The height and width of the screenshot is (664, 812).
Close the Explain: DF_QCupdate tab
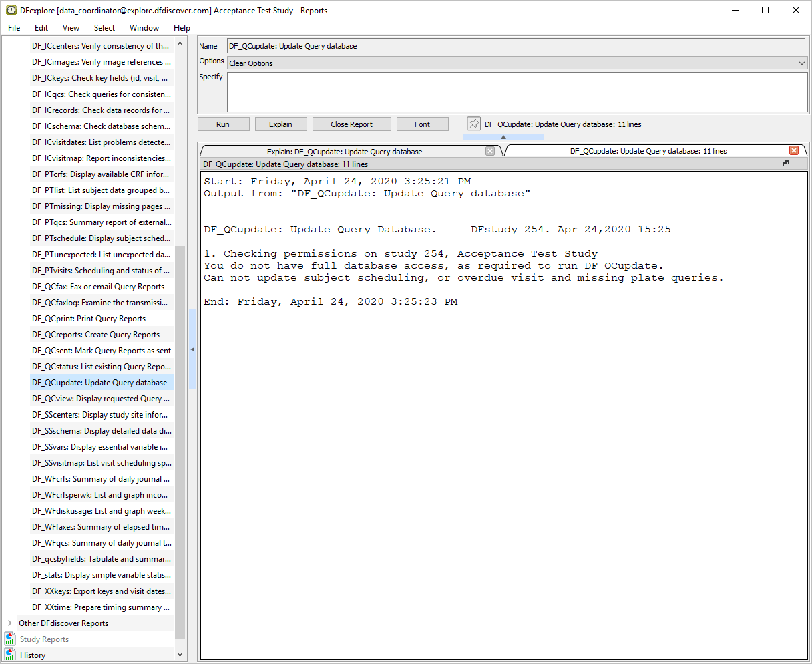[490, 151]
